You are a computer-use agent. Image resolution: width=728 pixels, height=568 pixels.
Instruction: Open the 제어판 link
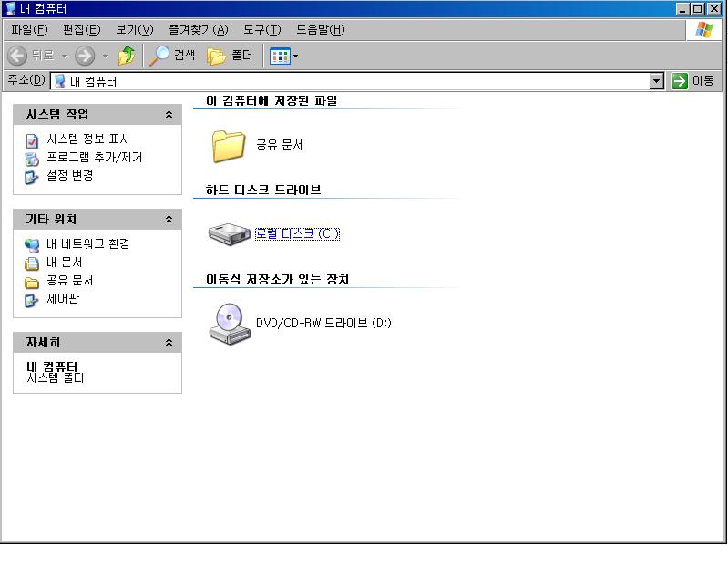pyautogui.click(x=63, y=299)
